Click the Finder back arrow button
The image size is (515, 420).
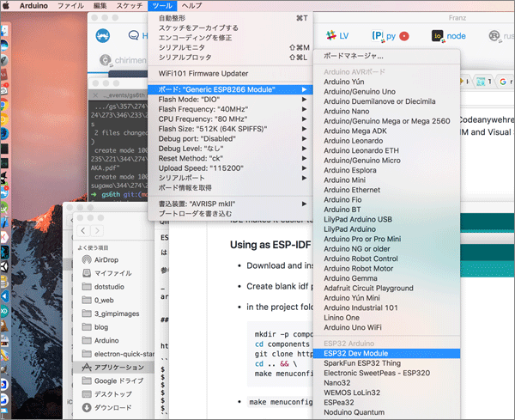click(x=83, y=231)
